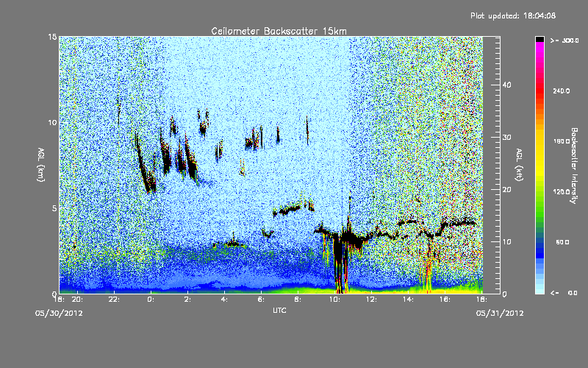Viewport: 588px width, 368px height.
Task: Click the "22:" time tick label
Action: point(115,300)
